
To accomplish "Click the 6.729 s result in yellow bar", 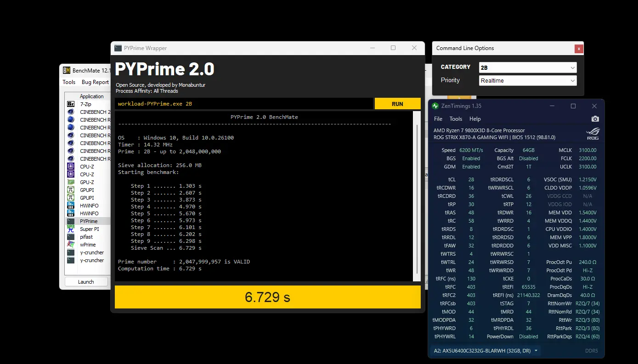I will click(267, 297).
